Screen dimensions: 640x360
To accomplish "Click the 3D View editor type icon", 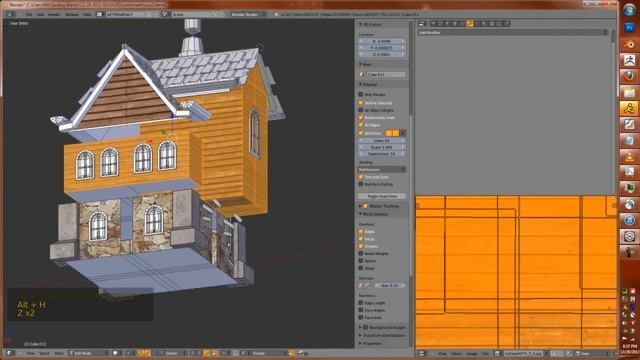I will (9, 353).
